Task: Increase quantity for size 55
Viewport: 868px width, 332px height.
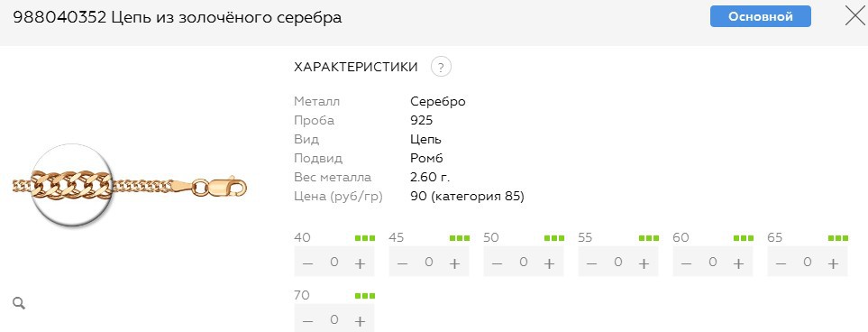Action: [644, 263]
